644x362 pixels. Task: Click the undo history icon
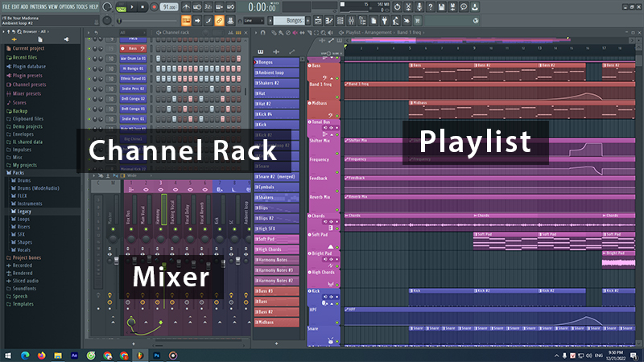pyautogui.click(x=397, y=7)
